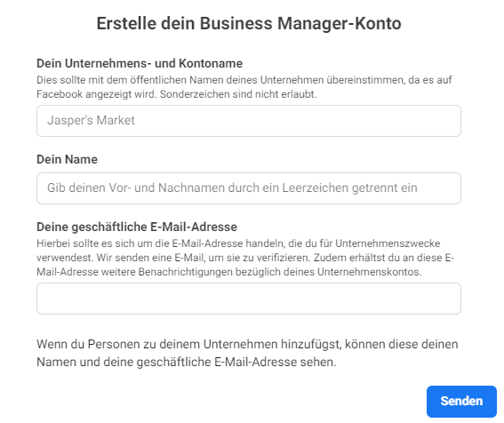Click the 'Deine geschäftliche E-Mail-Adresse' label

tap(137, 227)
